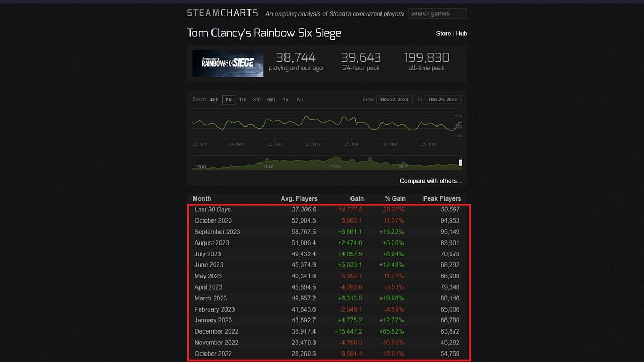Select the September 2023 month label
This screenshot has width=644, height=362.
pos(217,232)
